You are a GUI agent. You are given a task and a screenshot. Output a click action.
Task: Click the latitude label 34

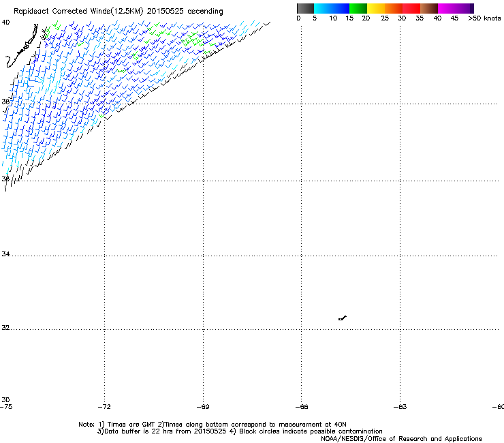coord(5,254)
